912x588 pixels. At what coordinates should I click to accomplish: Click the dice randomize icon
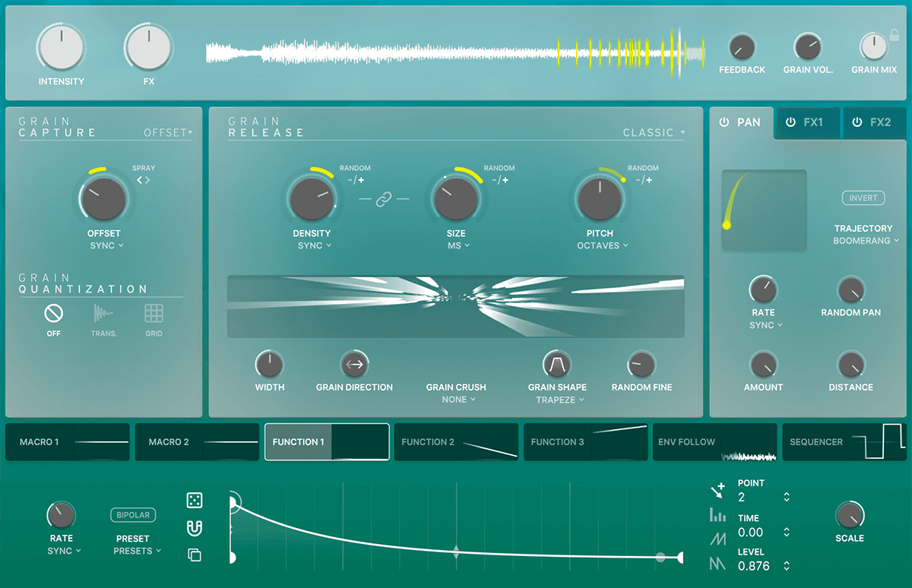tap(195, 500)
